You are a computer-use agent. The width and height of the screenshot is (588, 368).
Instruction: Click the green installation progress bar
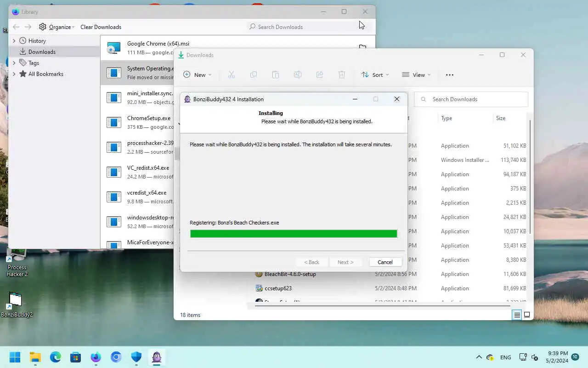click(x=294, y=234)
